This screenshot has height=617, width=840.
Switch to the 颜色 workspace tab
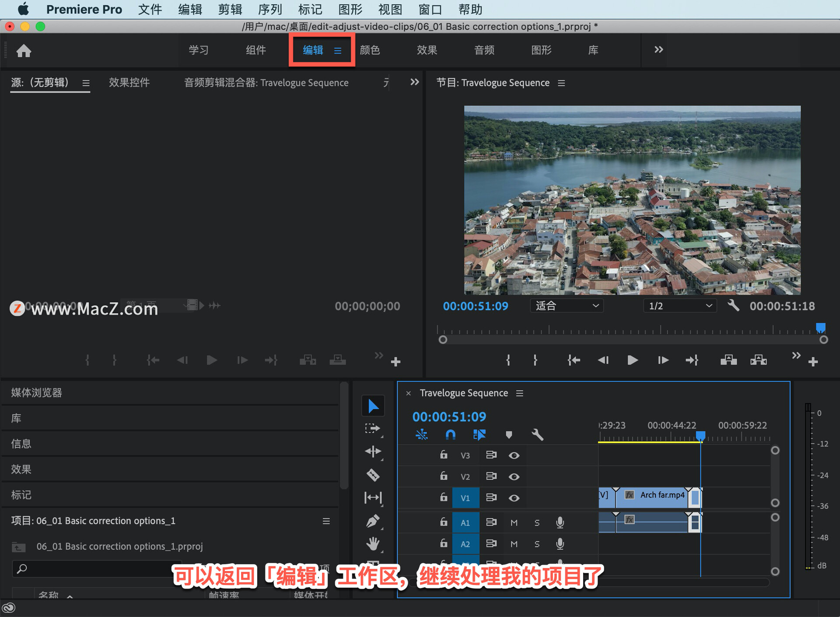(x=370, y=50)
